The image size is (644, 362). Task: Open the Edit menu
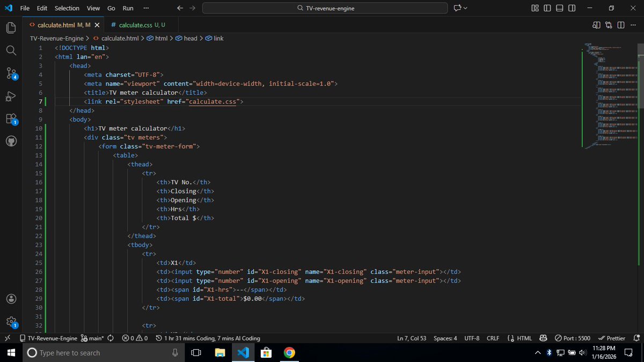click(42, 8)
